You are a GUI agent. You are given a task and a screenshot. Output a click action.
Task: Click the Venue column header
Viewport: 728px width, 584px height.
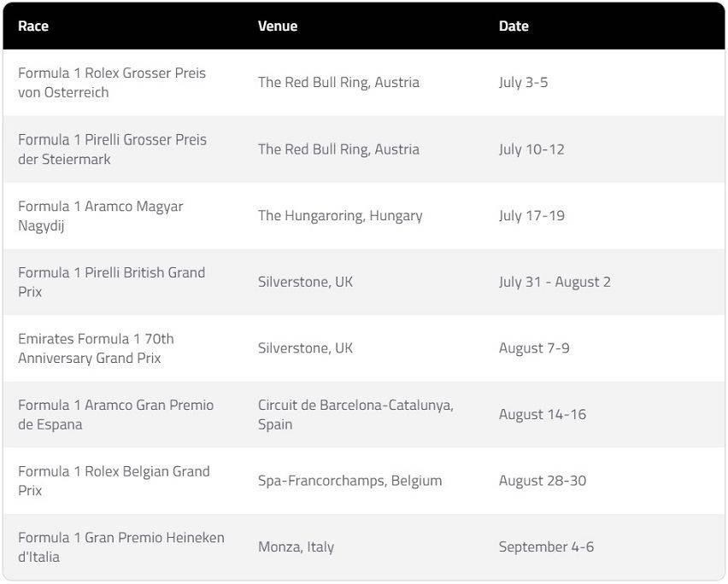pyautogui.click(x=278, y=26)
